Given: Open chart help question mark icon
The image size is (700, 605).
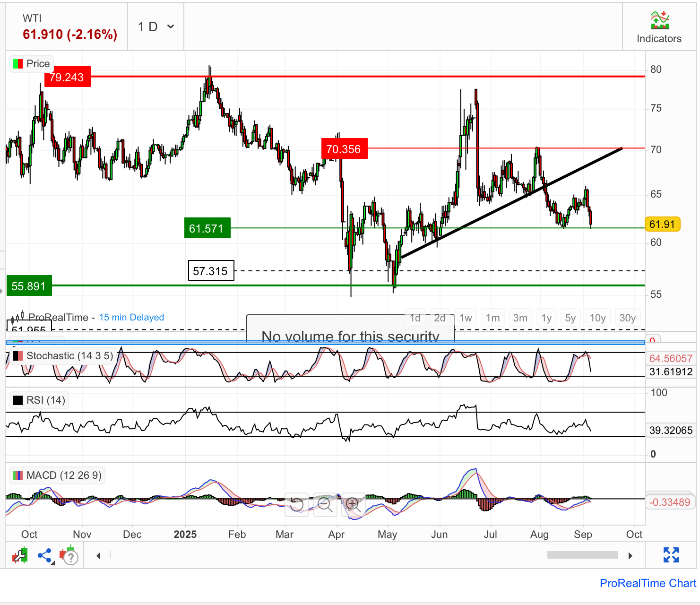Looking at the screenshot, I should [x=69, y=555].
